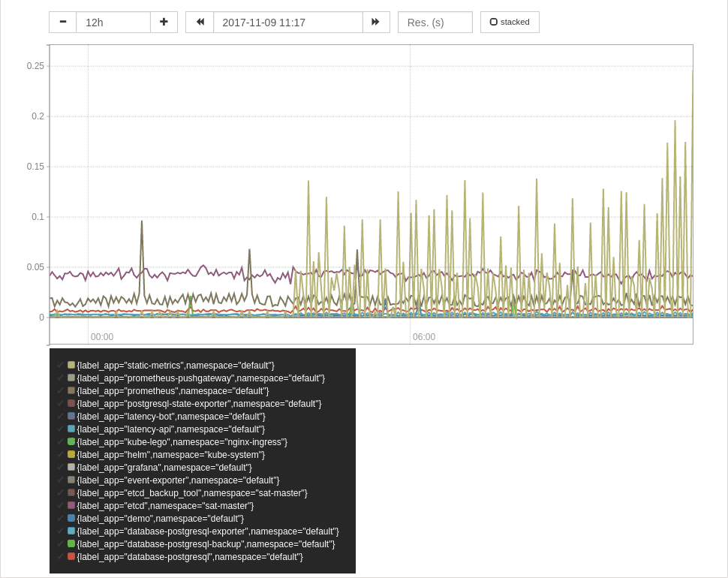This screenshot has width=728, height=578.
Task: Click the database-postgresql red color swatch
Action: point(71,556)
